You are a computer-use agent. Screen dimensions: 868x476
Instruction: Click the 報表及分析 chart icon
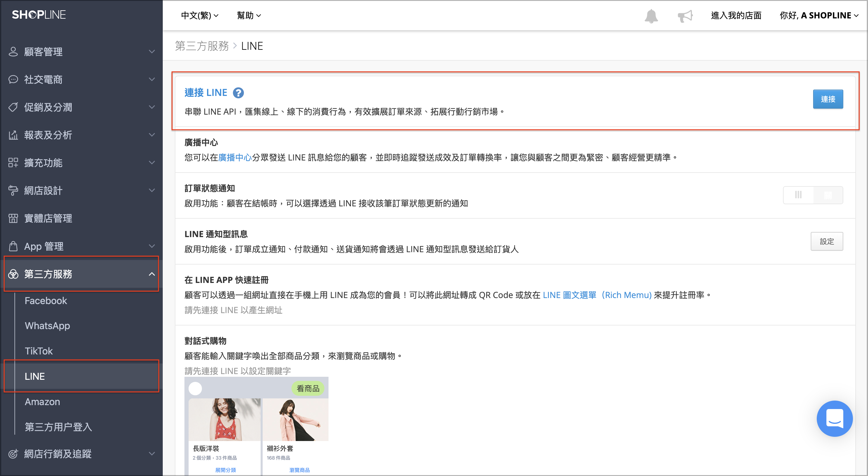[x=13, y=135]
